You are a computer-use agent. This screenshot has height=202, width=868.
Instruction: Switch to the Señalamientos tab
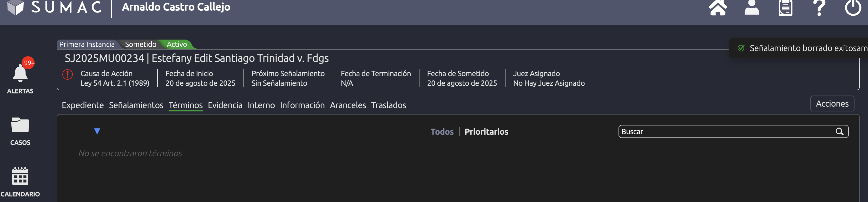click(136, 105)
